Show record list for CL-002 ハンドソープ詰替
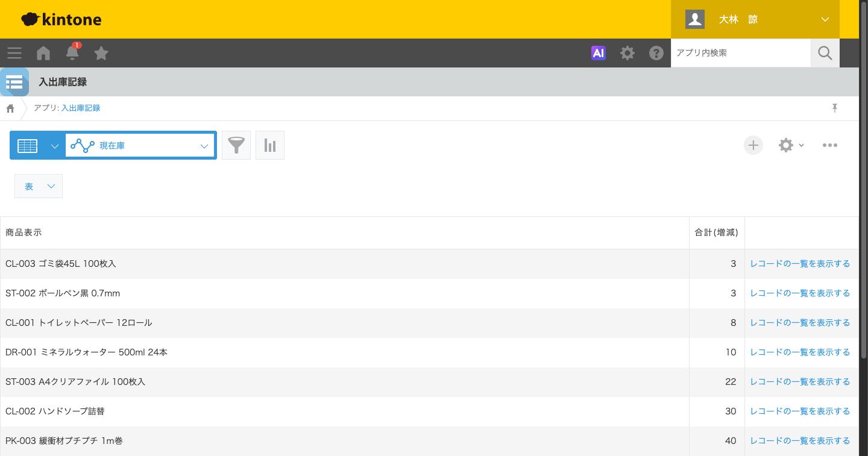Screen dimensions: 868x456 pyautogui.click(x=800, y=411)
